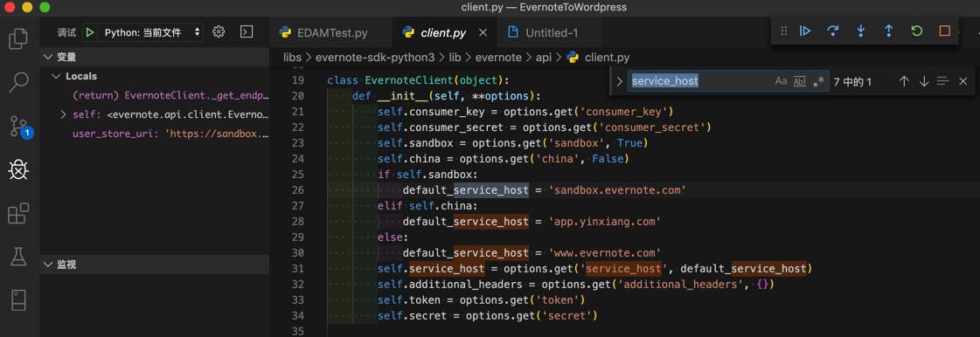Expand the self variable
This screenshot has width=980, height=337.
tap(63, 115)
